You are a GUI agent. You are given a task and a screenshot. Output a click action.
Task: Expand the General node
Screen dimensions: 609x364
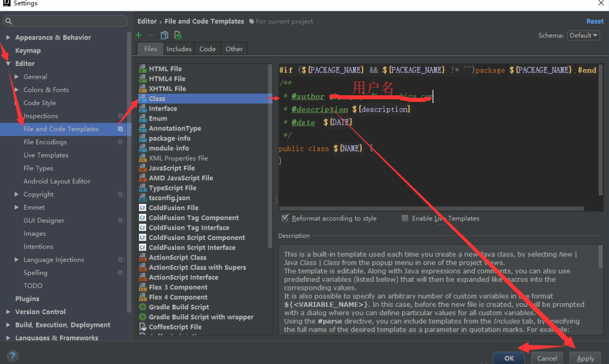[x=16, y=77]
